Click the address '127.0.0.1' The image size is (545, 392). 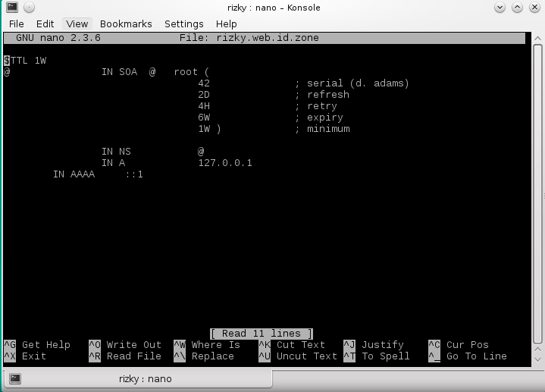pyautogui.click(x=225, y=163)
